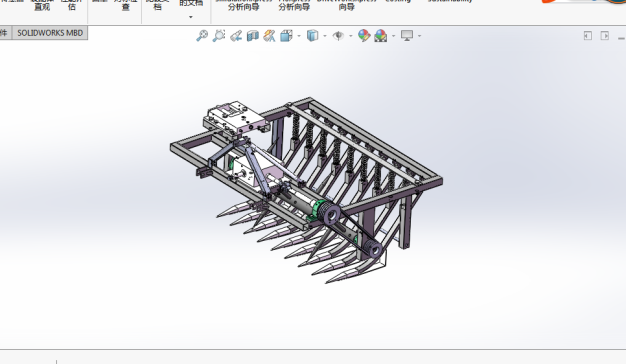Image resolution: width=626 pixels, height=364 pixels.
Task: Open Dynamic Annotation Views
Action: 269,36
